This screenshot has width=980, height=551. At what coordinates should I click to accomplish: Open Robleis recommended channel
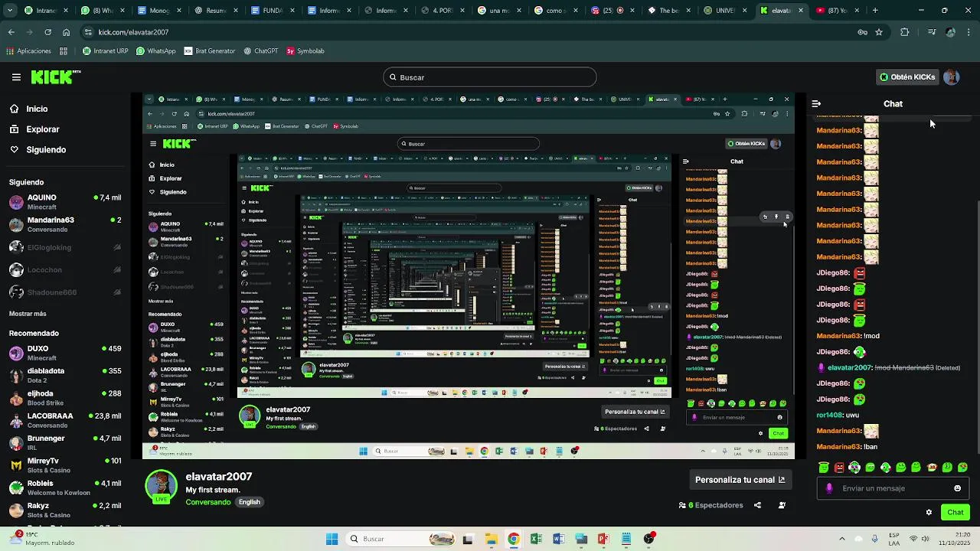65,487
